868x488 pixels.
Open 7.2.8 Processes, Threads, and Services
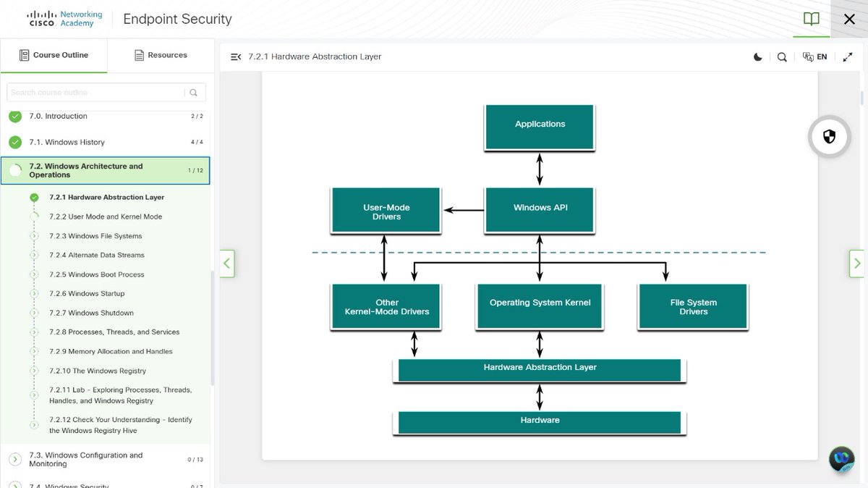[114, 332]
